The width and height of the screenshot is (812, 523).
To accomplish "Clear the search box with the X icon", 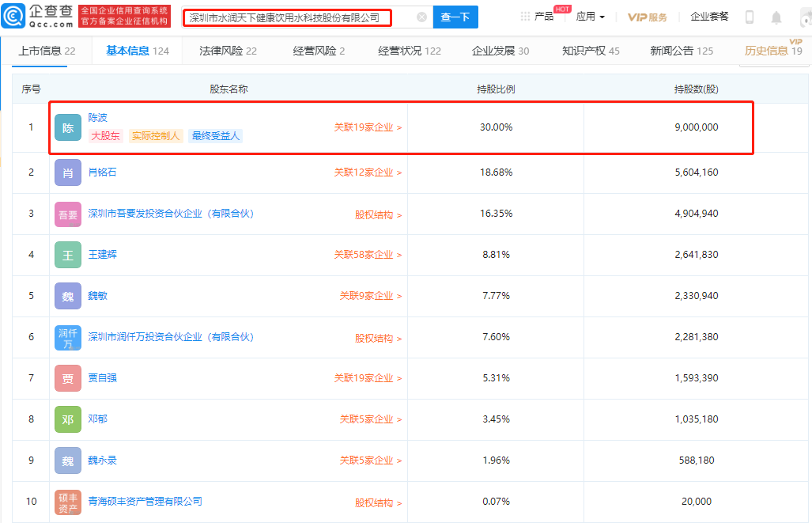I will pyautogui.click(x=421, y=17).
